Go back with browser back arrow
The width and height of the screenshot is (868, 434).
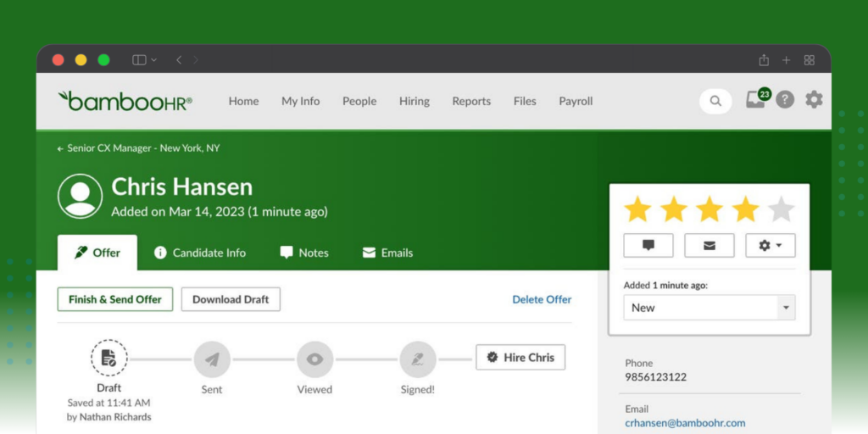(x=179, y=60)
